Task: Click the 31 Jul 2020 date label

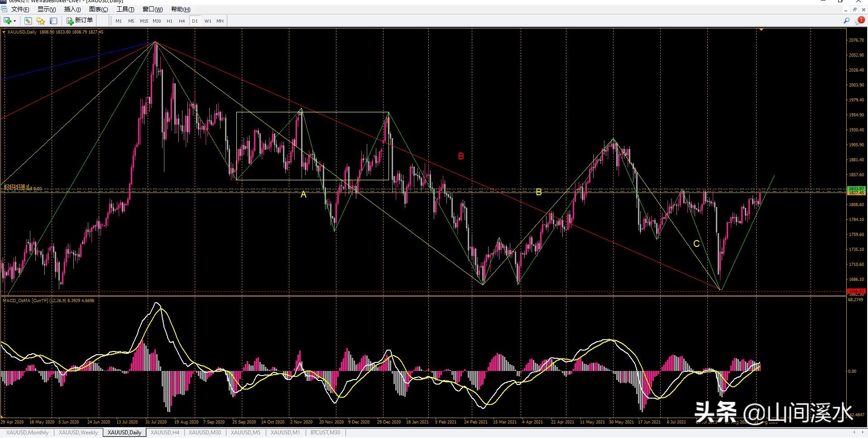Action: (156, 422)
